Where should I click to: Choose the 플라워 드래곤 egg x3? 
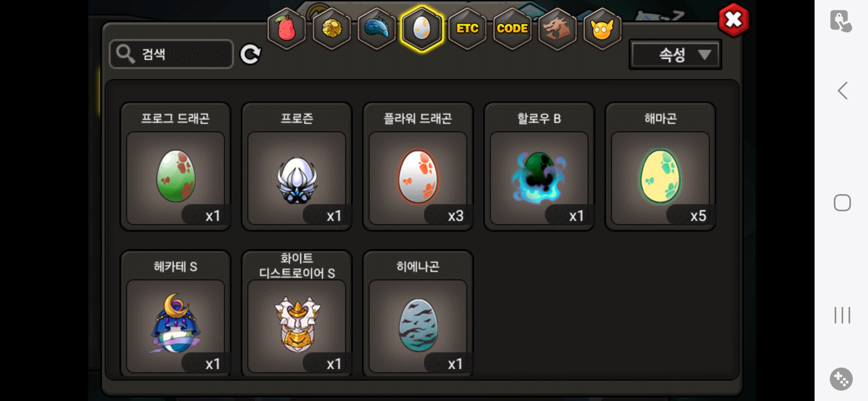tap(418, 166)
